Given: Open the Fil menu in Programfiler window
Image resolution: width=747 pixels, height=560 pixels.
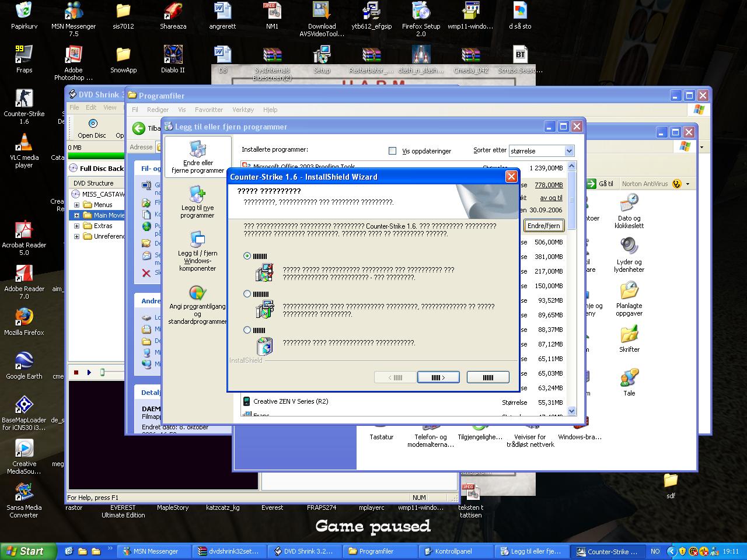Looking at the screenshot, I should pos(135,110).
